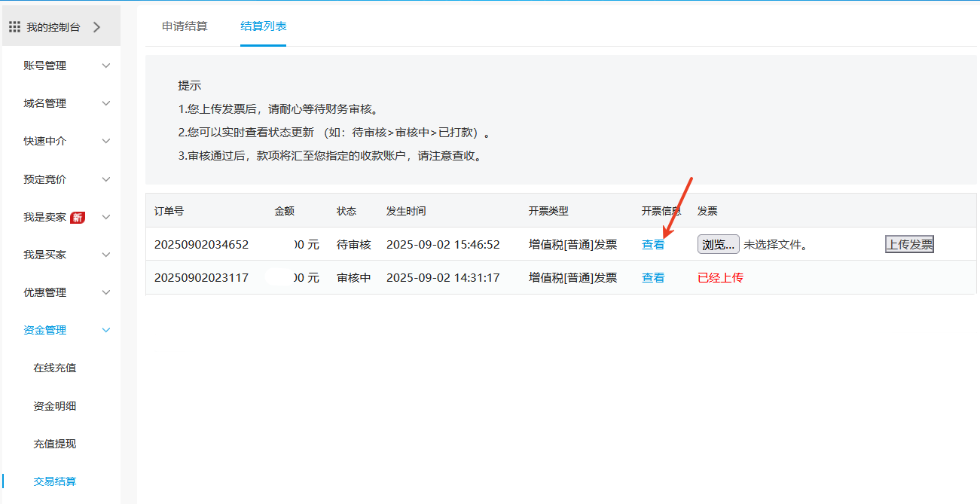Switch to the 申请结算 tab

(x=185, y=26)
